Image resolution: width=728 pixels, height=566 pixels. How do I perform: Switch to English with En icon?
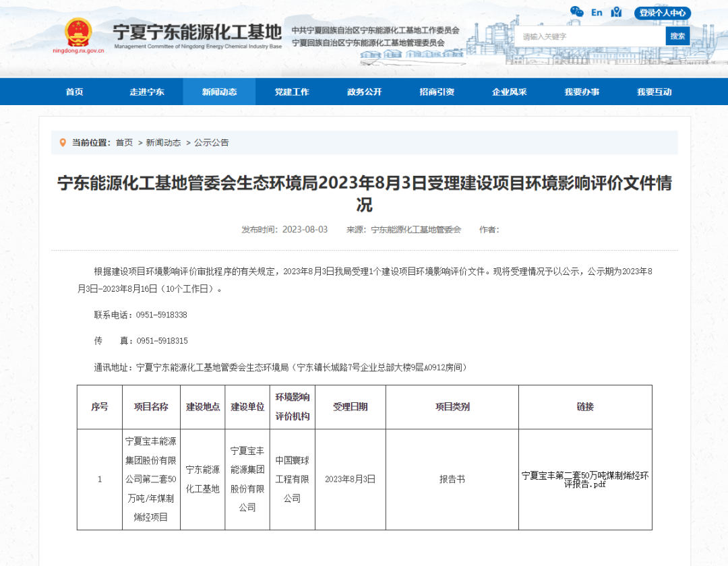[597, 13]
